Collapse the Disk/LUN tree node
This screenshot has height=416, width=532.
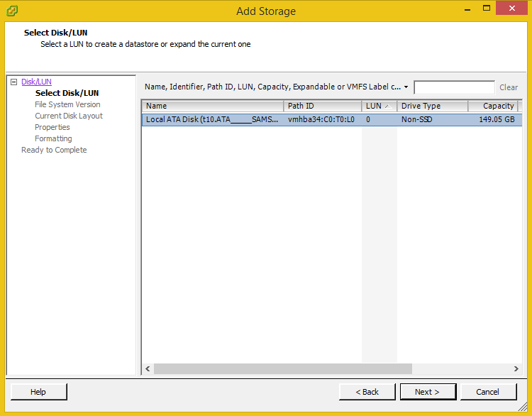[x=13, y=82]
